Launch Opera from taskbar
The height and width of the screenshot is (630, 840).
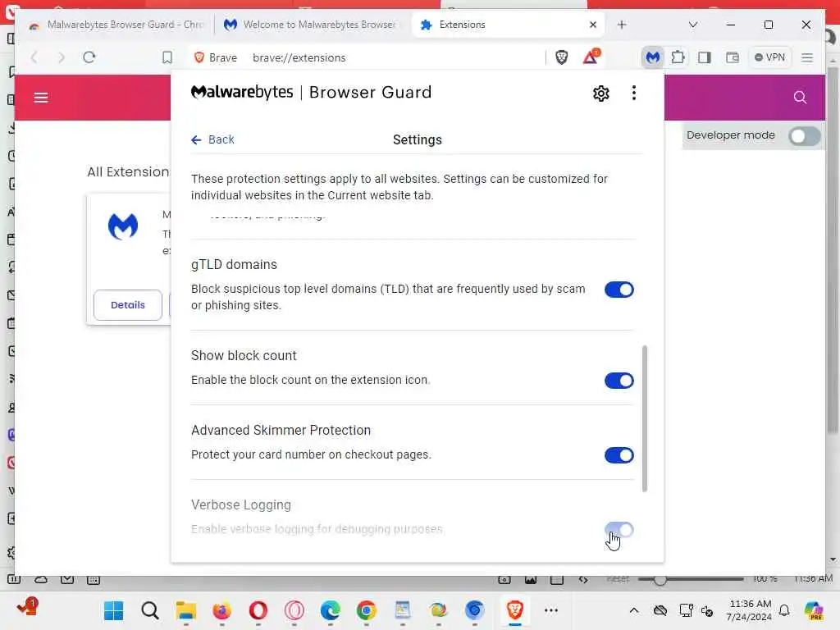tap(258, 610)
